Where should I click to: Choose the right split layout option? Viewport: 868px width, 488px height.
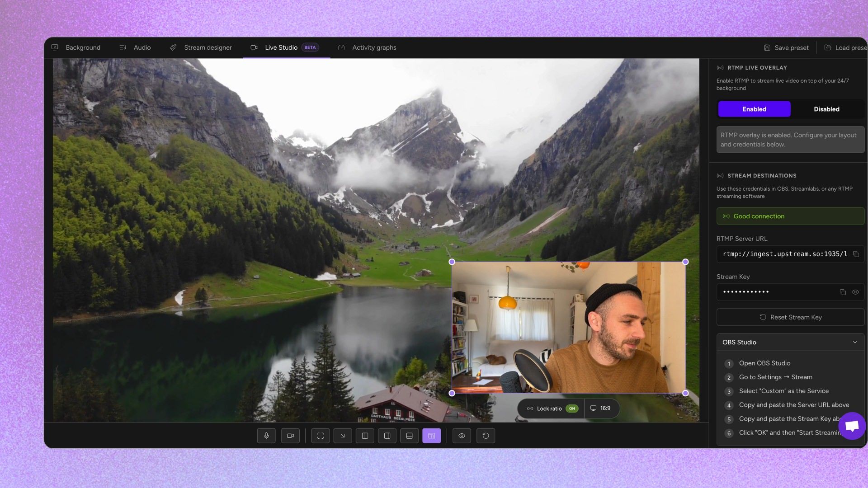(x=387, y=436)
